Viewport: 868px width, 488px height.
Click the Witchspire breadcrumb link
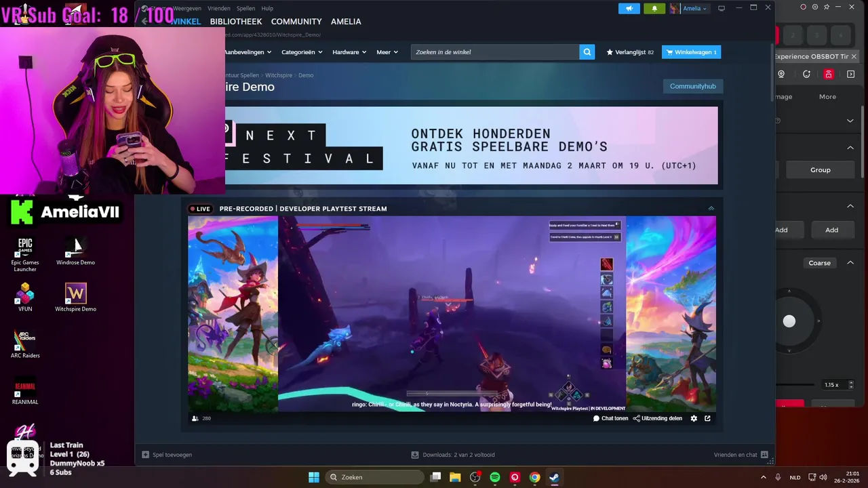(x=279, y=75)
